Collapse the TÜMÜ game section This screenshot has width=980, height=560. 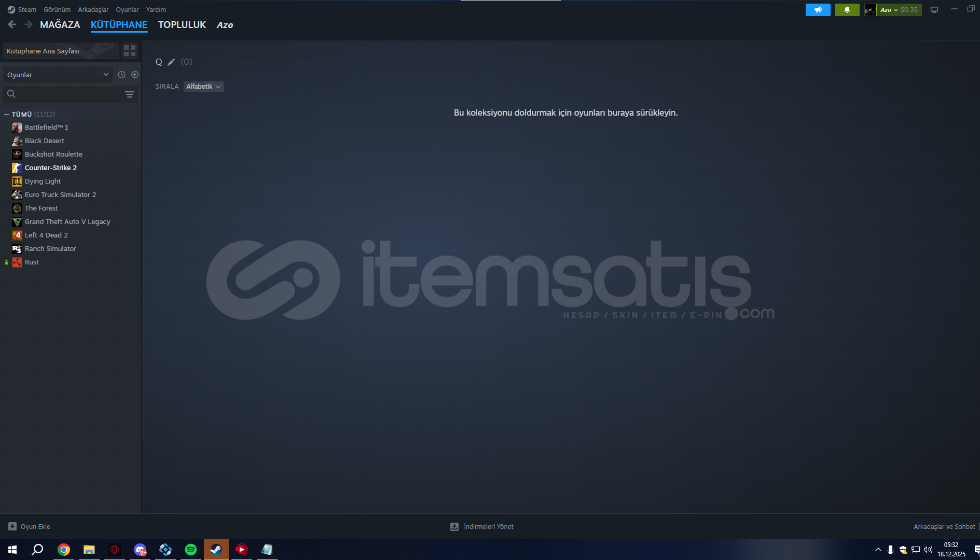tap(7, 114)
